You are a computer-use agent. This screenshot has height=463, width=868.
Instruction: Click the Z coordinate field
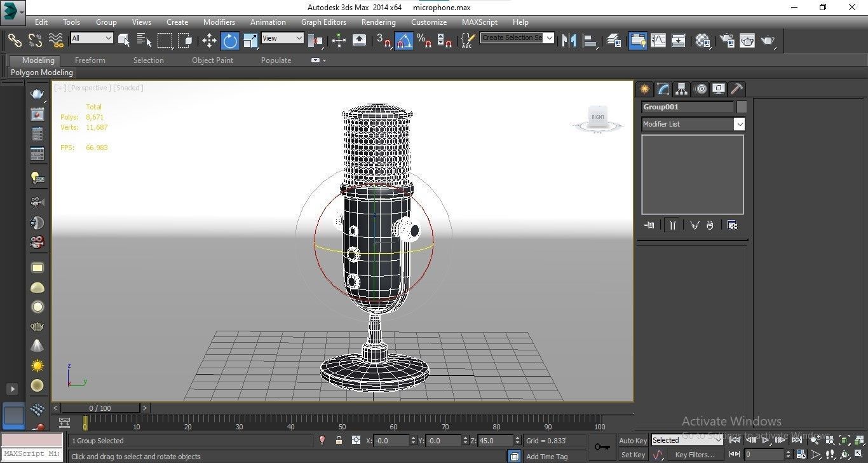pos(495,441)
